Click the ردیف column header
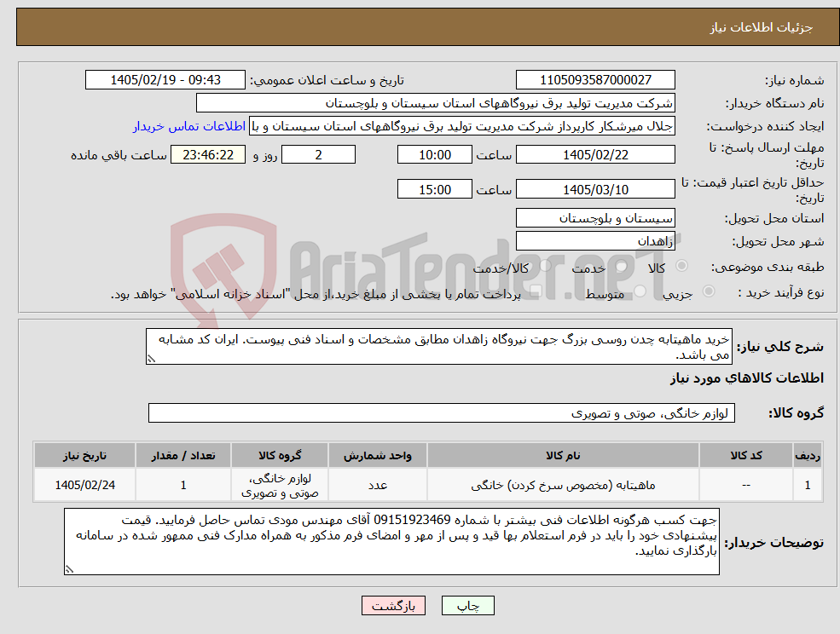This screenshot has width=840, height=634. tap(808, 455)
